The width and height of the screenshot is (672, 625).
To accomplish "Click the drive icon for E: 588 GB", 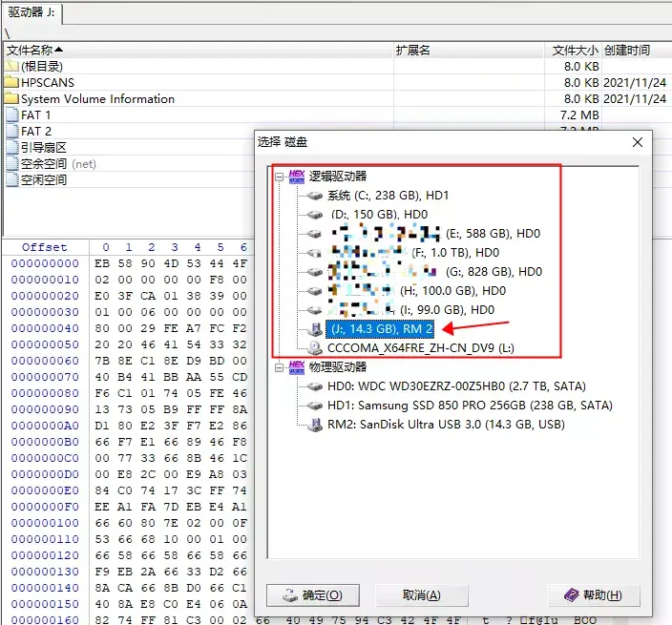I will (315, 234).
